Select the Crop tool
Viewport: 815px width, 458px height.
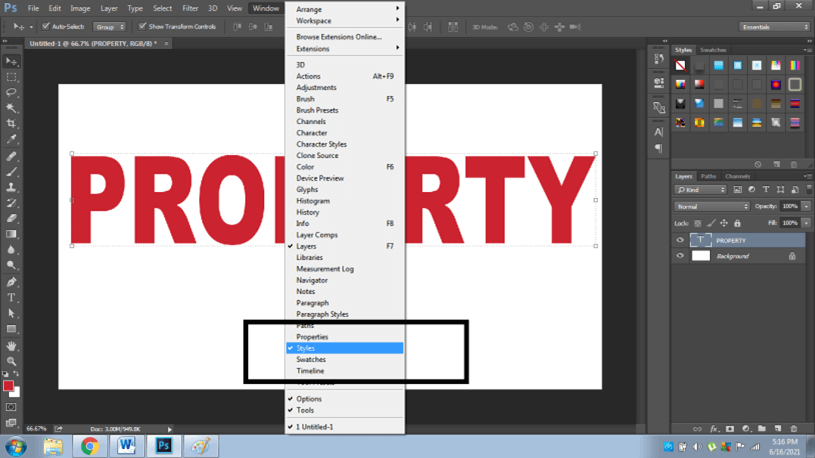(12, 124)
